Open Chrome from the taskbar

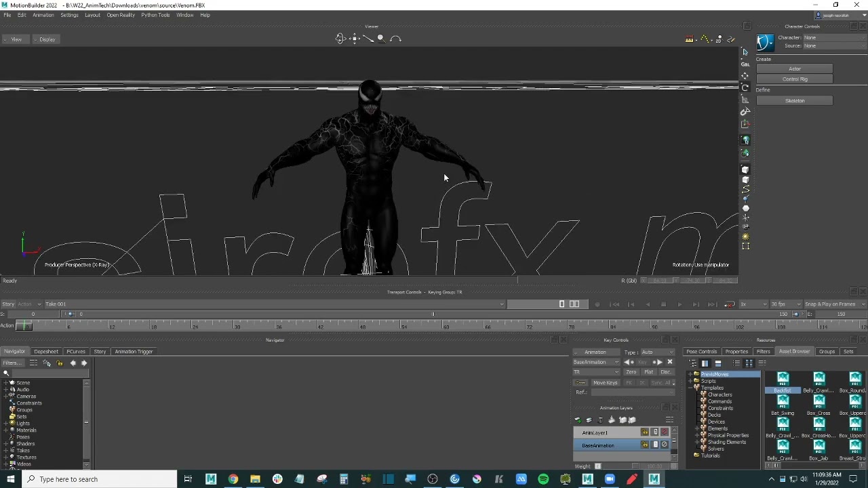[x=233, y=479]
